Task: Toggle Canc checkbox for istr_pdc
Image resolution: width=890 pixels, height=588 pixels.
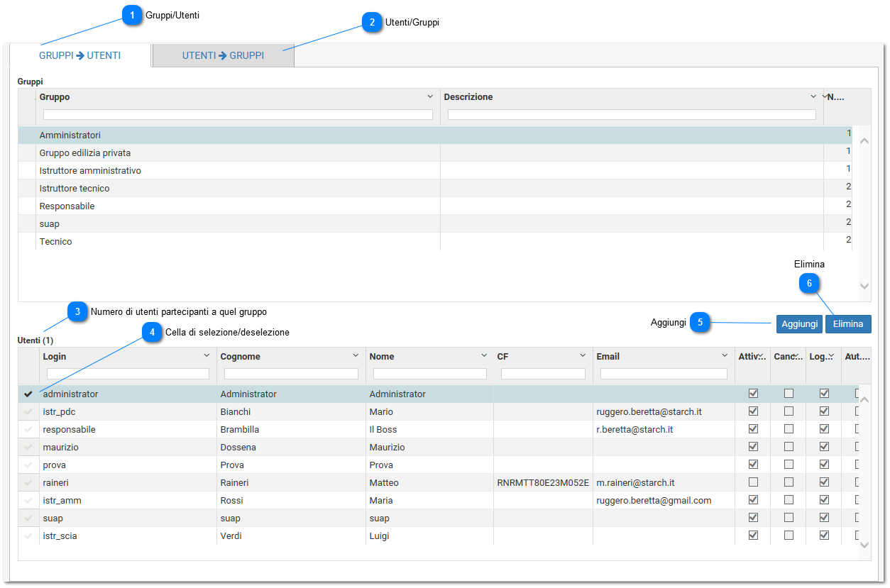Action: [x=789, y=411]
